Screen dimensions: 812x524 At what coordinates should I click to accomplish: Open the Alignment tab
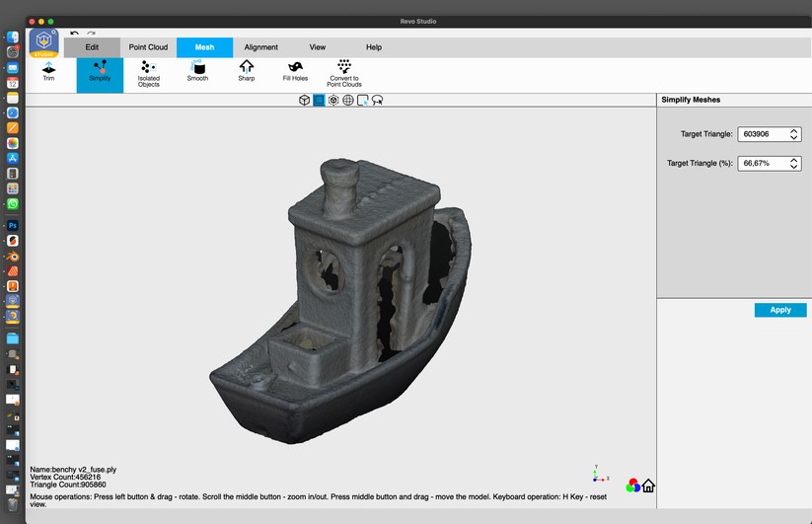(261, 47)
